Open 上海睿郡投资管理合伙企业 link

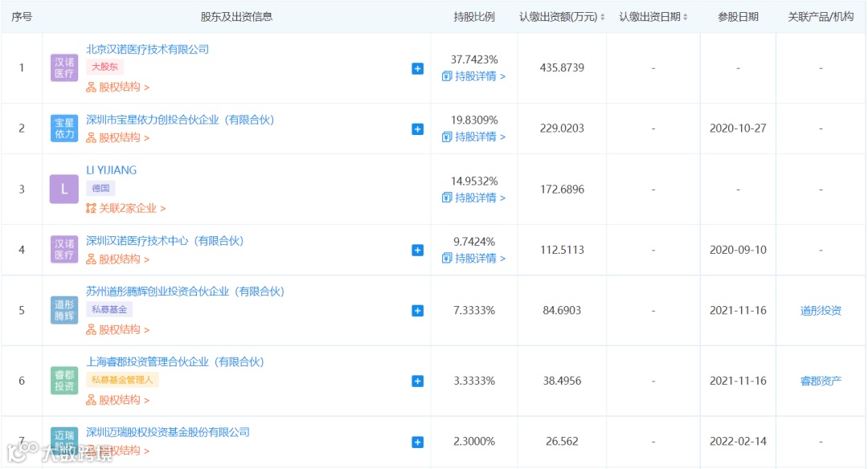(175, 361)
